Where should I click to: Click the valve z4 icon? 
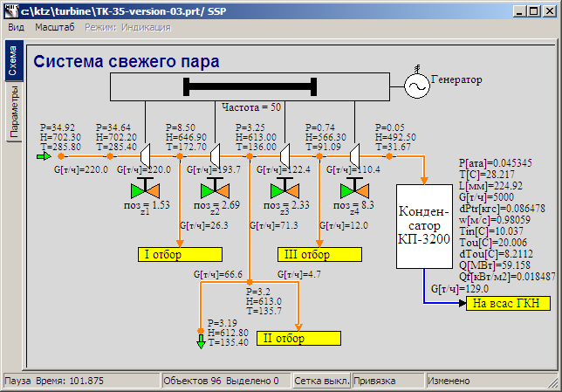click(x=354, y=189)
